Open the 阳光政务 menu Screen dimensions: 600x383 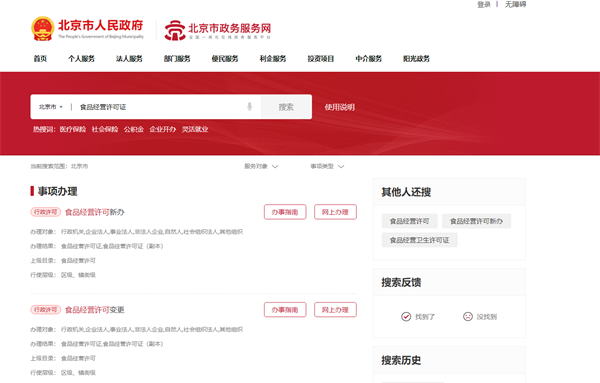(x=416, y=59)
